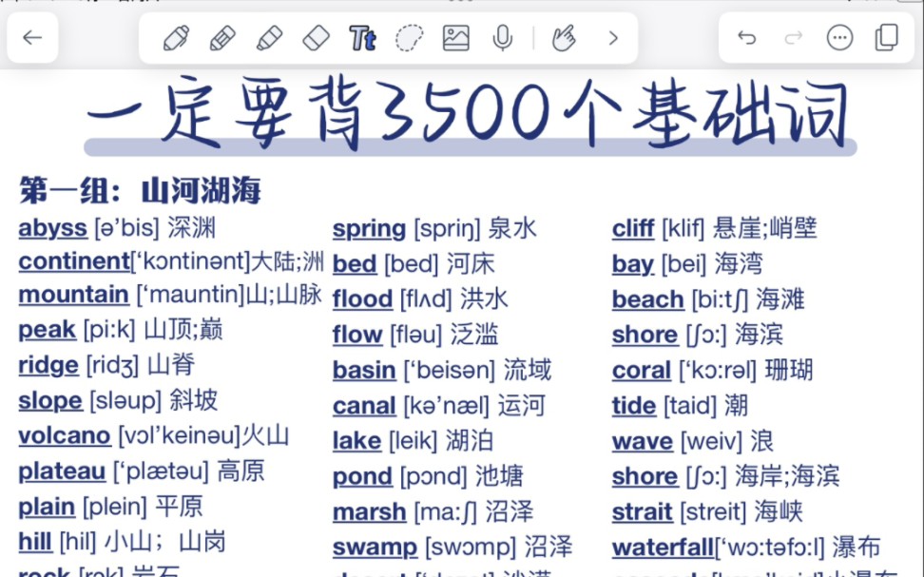Select the ballpoint pen tool
Image resolution: width=924 pixels, height=577 pixels.
point(177,38)
